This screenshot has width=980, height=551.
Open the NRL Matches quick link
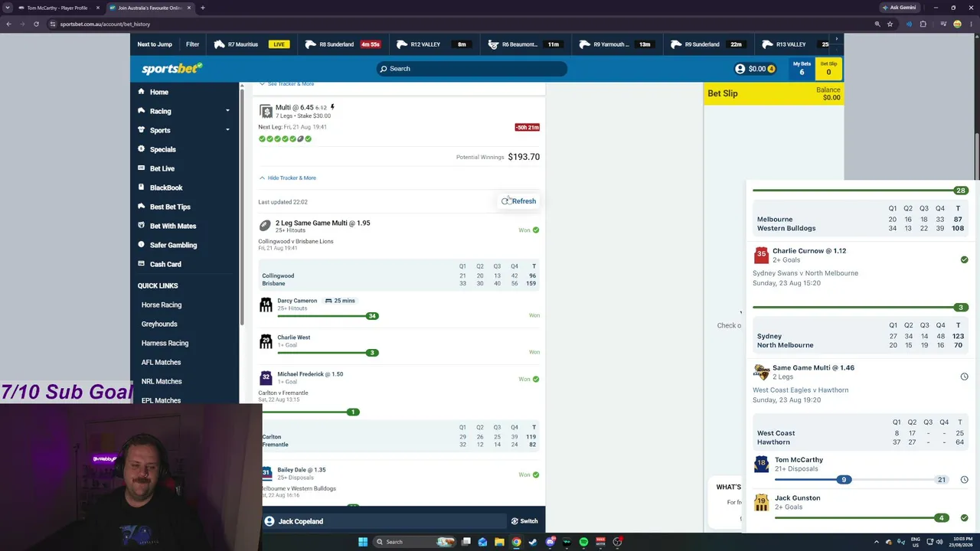click(162, 381)
